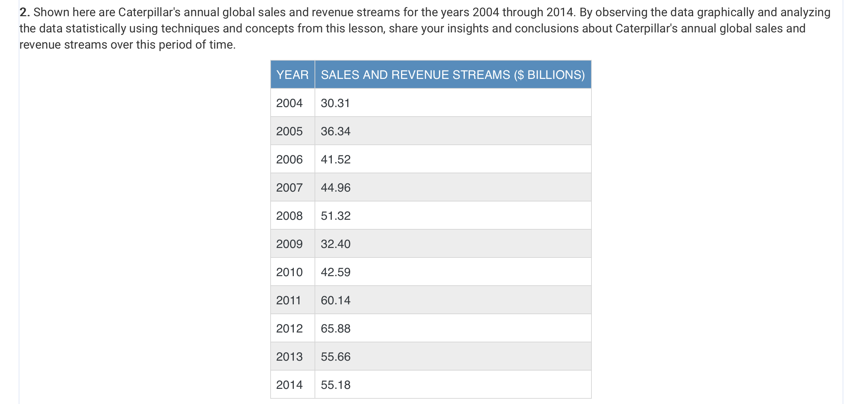Select the 2004 year cell
This screenshot has height=404, width=868.
pos(292,102)
